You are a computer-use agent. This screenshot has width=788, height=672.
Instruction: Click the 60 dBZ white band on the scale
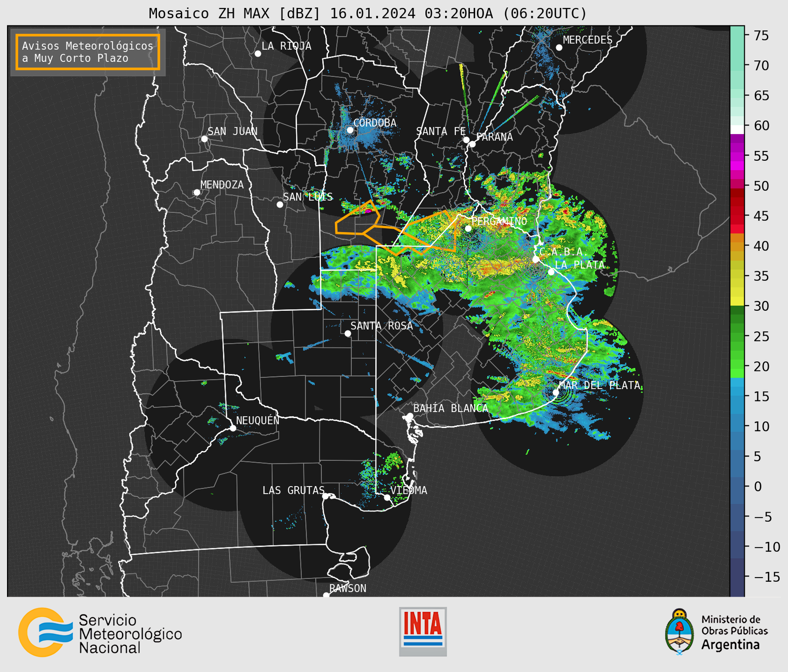coord(737,129)
